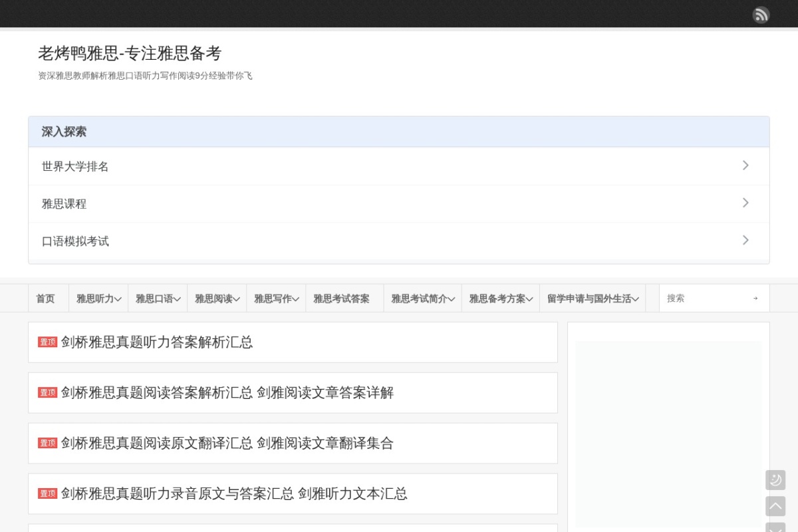The width and height of the screenshot is (798, 532).
Task: Open 世界大学排名 row chevron
Action: pyautogui.click(x=745, y=166)
